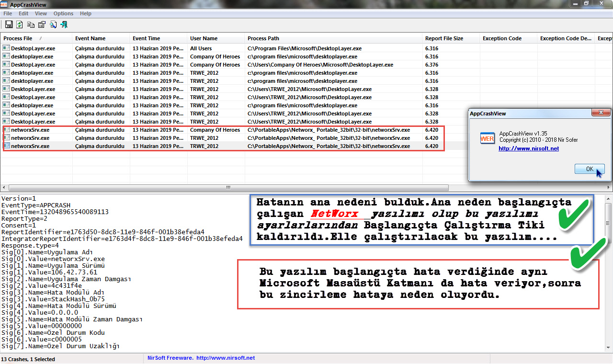Click the Response.type=4 line
This screenshot has width=613, height=364.
point(31,245)
